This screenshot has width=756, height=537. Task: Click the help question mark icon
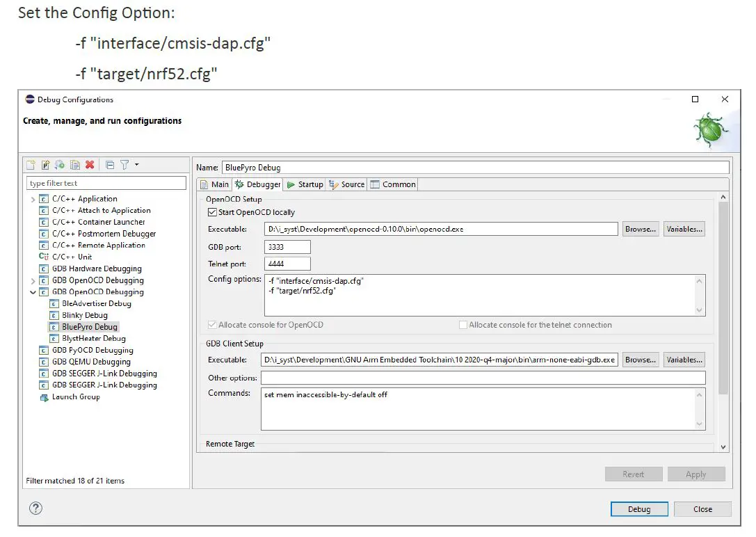[35, 508]
